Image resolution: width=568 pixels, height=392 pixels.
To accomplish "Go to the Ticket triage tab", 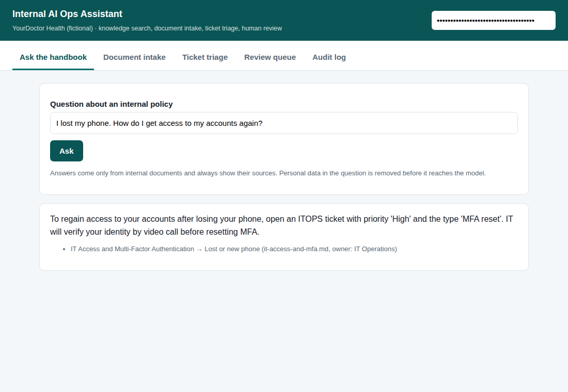I will tap(205, 57).
